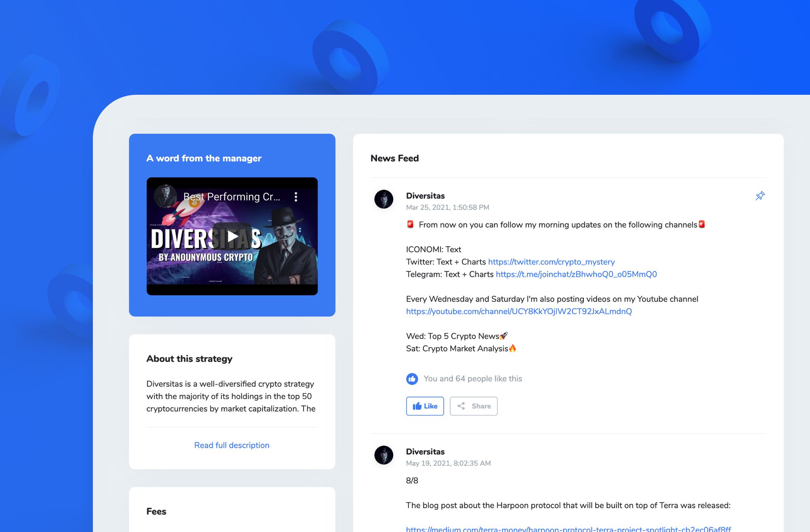This screenshot has height=532, width=810.
Task: Share the Mar 25 post
Action: tap(473, 406)
